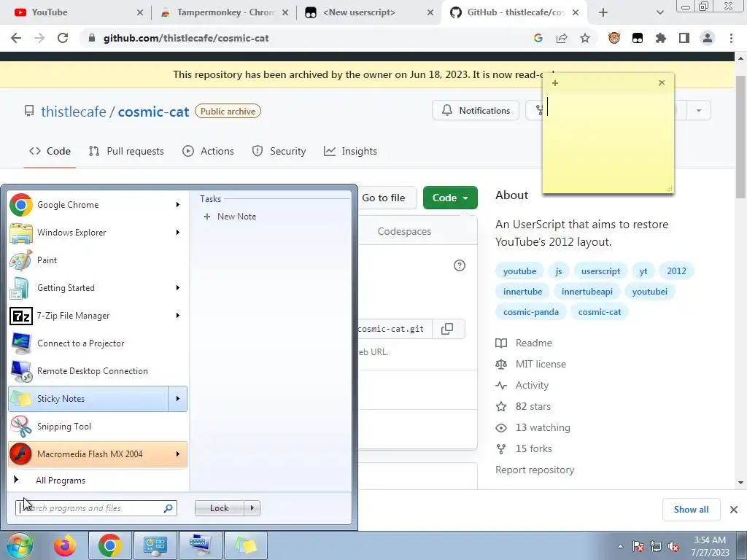Launch the Snipping Tool
The image size is (747, 560).
point(98,426)
